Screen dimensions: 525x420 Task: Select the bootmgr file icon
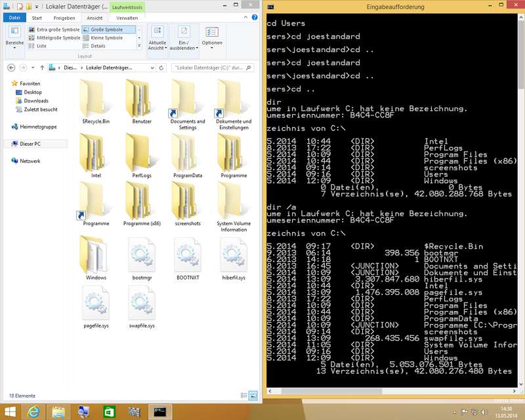(x=142, y=256)
